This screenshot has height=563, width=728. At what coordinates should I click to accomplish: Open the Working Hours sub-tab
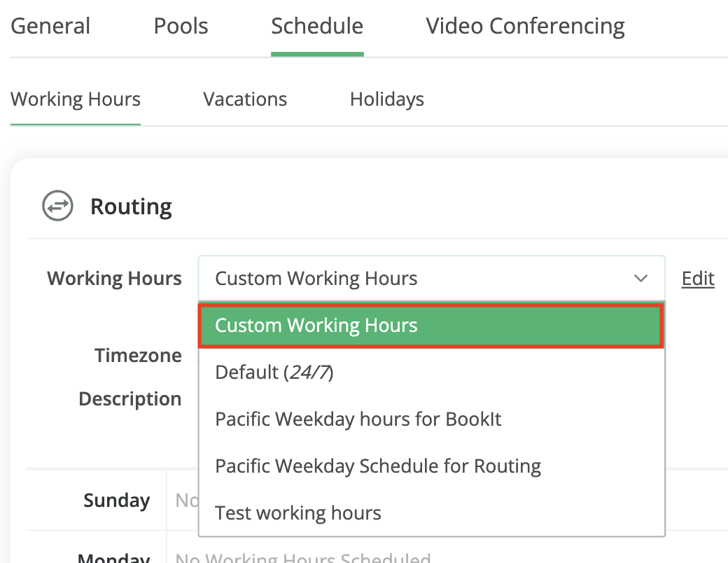(x=76, y=99)
